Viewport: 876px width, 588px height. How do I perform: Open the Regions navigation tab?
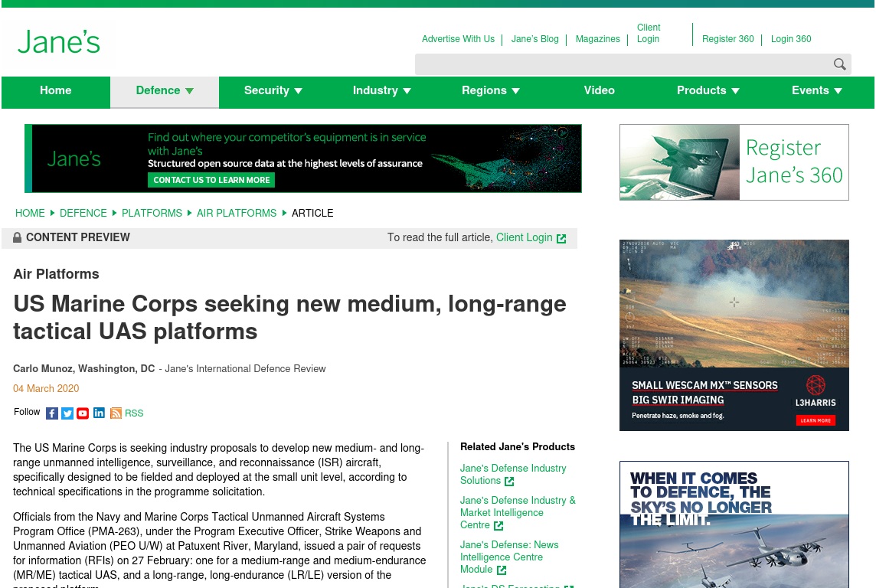click(491, 92)
